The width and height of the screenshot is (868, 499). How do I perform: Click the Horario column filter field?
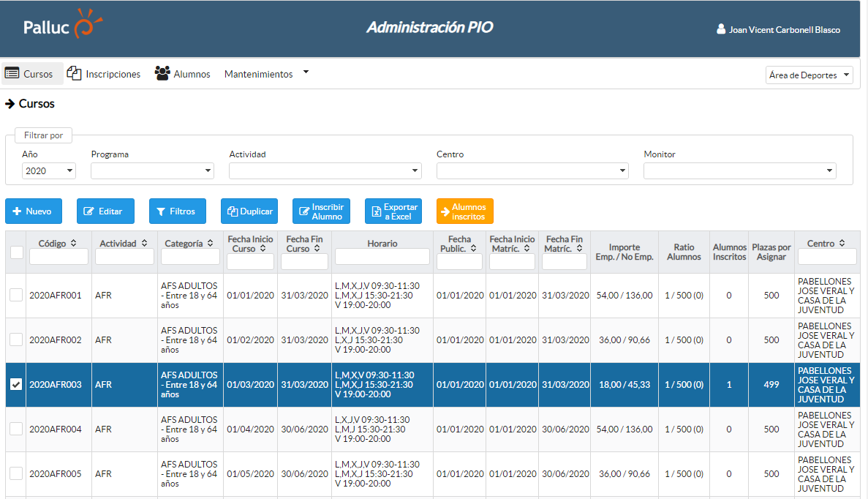tap(382, 256)
